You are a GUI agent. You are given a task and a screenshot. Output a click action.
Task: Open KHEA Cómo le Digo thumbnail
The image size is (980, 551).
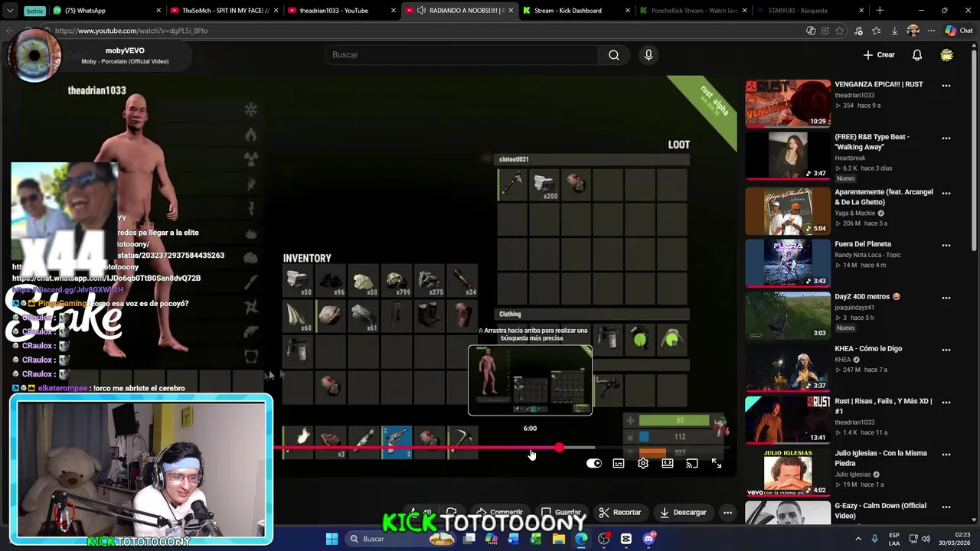787,367
